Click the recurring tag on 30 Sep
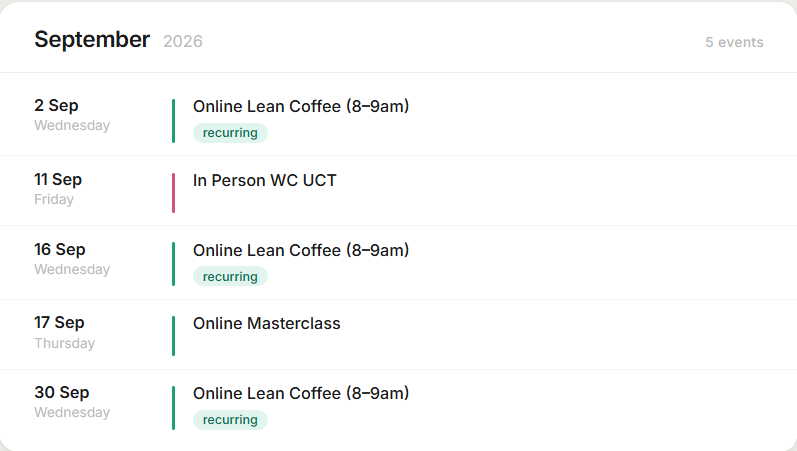This screenshot has height=451, width=797. [230, 420]
